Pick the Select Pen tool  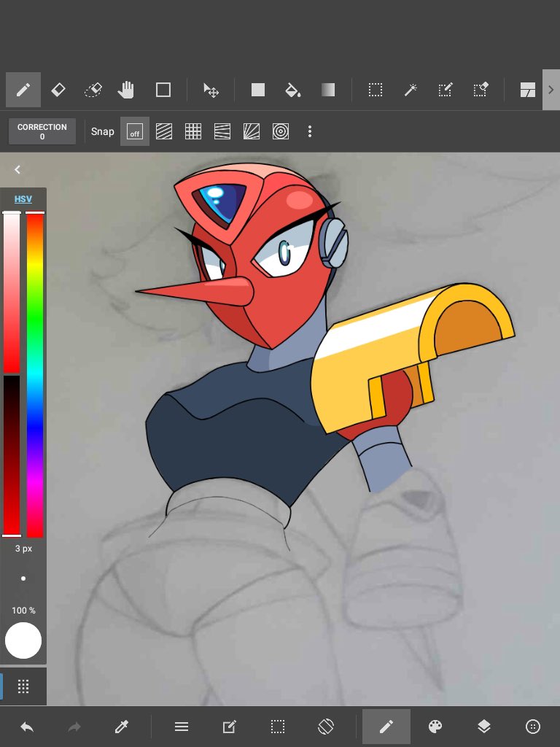[446, 90]
